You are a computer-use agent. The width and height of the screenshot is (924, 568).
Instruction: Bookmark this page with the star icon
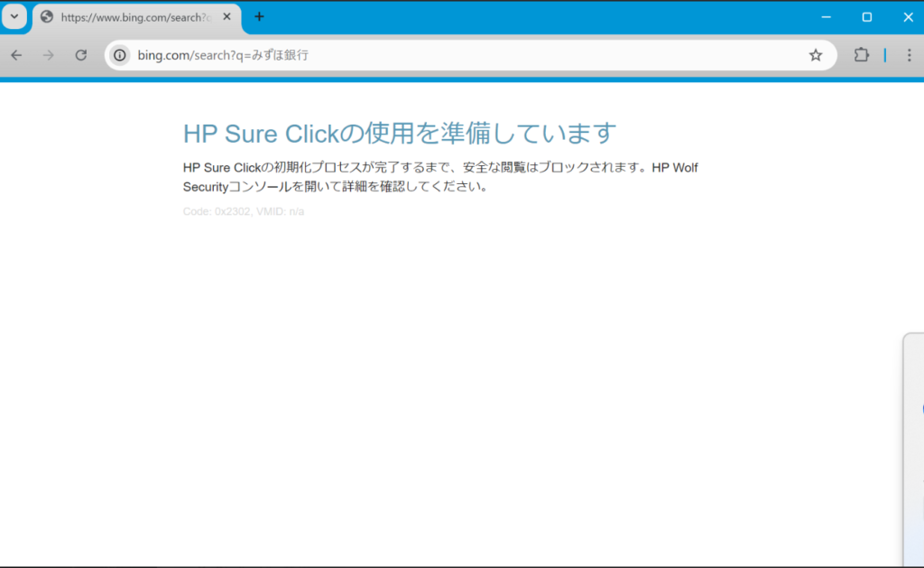[816, 55]
